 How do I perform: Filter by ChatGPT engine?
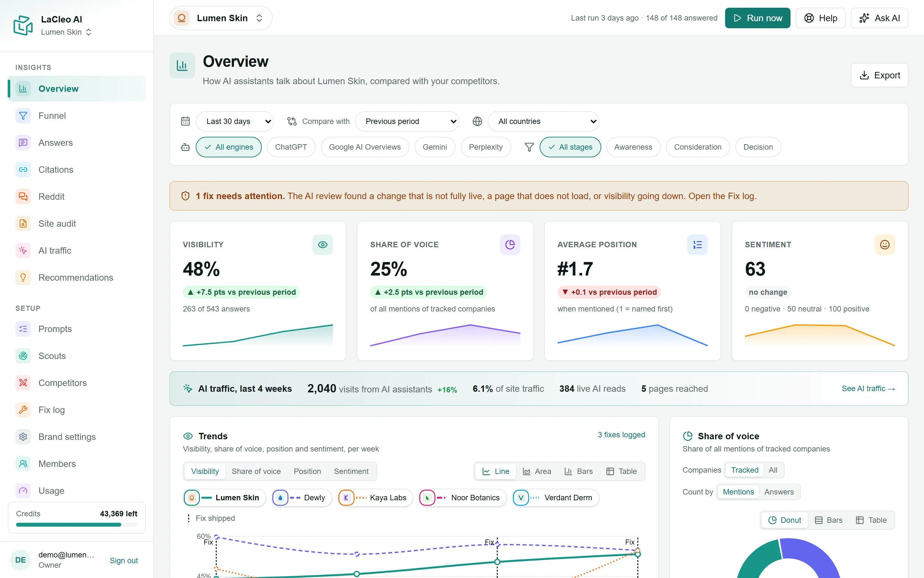pos(291,147)
